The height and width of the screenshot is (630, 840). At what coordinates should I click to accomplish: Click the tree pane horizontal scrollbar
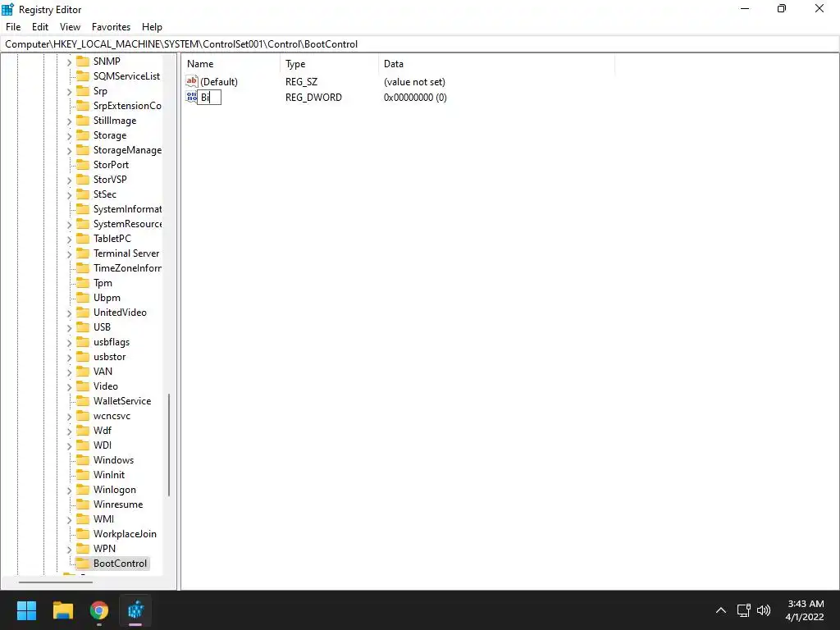click(x=56, y=582)
